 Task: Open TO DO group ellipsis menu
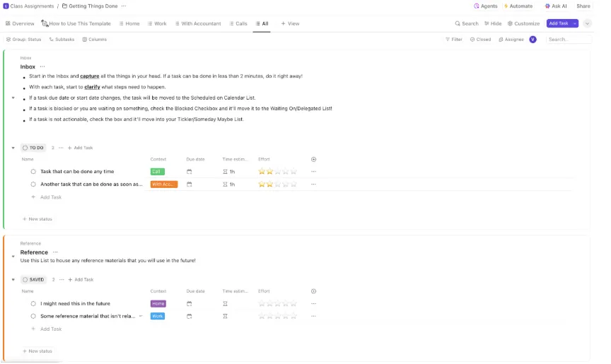click(61, 148)
